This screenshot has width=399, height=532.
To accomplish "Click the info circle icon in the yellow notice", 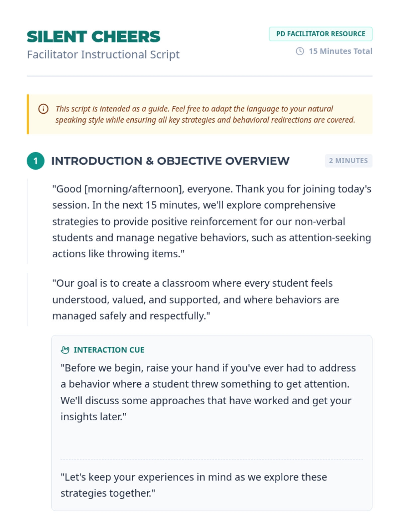I will click(43, 109).
